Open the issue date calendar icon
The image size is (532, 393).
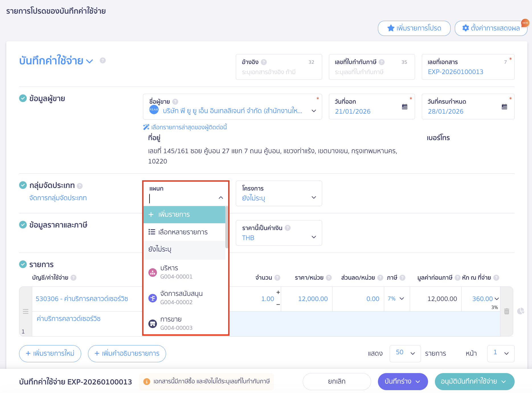click(x=404, y=107)
